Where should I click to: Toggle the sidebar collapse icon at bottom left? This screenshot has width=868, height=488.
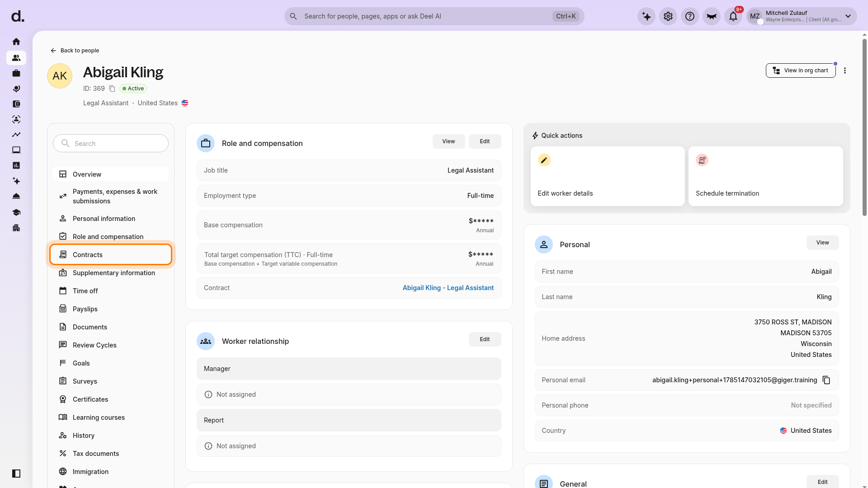pos(16,474)
